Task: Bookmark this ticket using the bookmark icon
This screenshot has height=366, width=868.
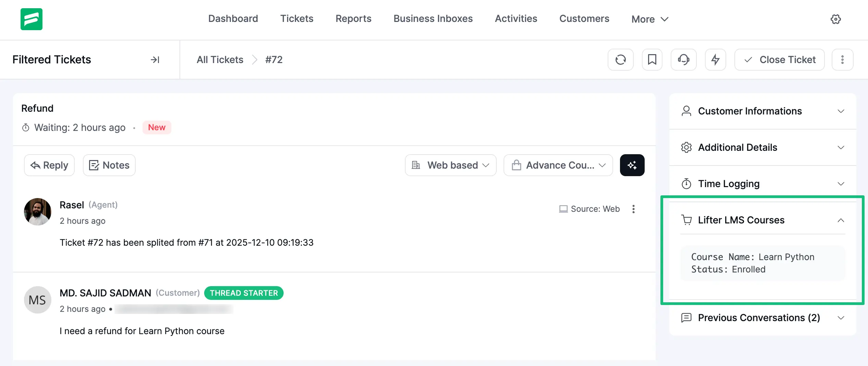Action: (652, 59)
